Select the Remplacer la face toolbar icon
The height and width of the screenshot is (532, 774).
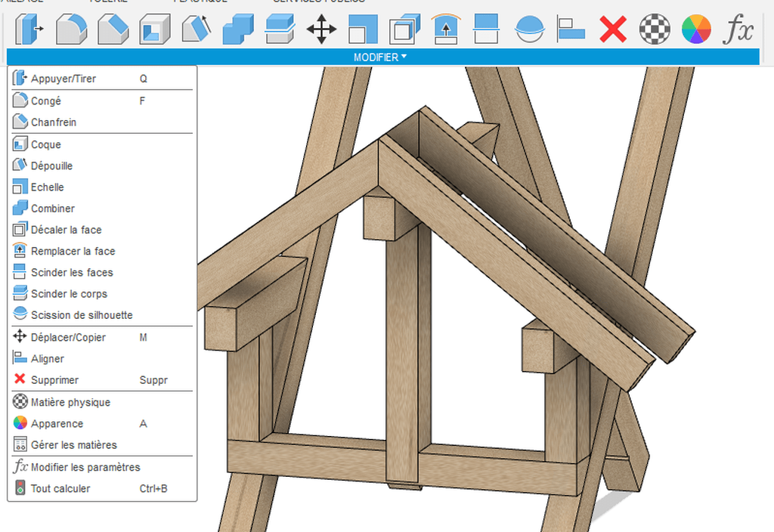pos(446,29)
